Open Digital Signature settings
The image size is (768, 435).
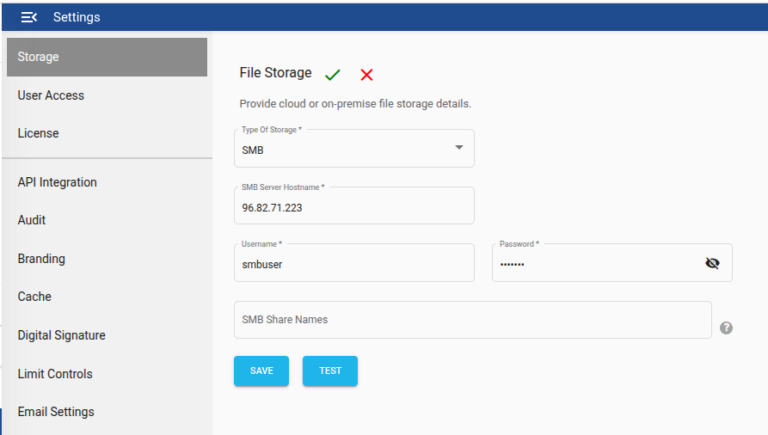(x=61, y=336)
